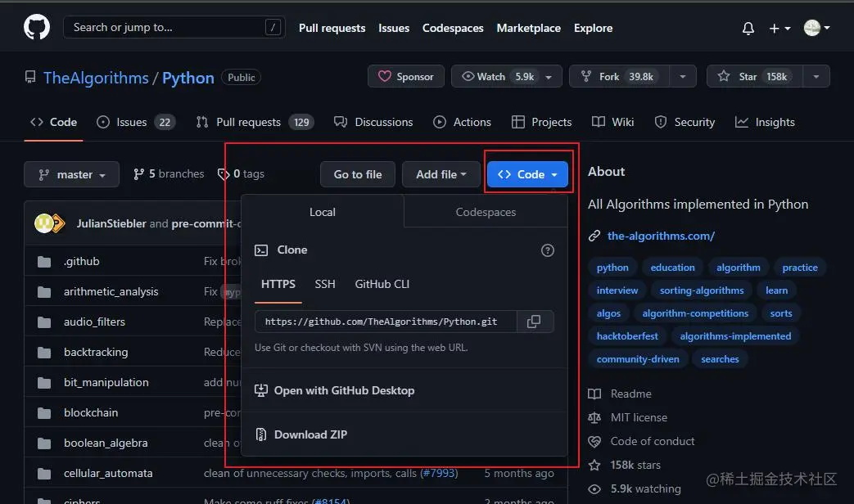Viewport: 854px width, 504px height.
Task: Go to Codespaces in top navigation
Action: tap(453, 29)
